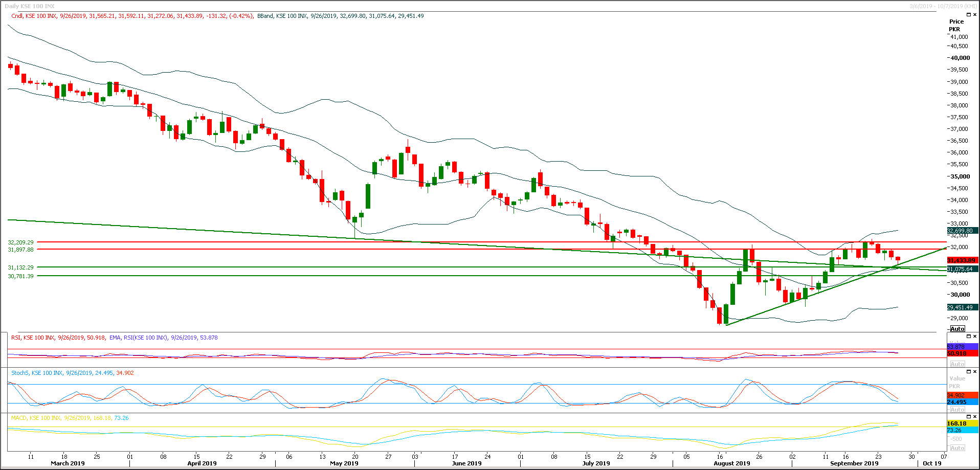This screenshot has height=470, width=980.
Task: Close the MACD indicator pane
Action: pyautogui.click(x=974, y=416)
